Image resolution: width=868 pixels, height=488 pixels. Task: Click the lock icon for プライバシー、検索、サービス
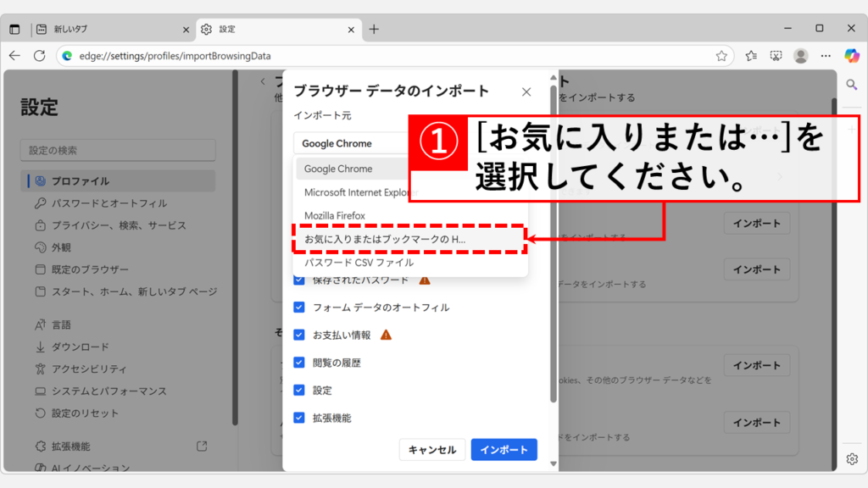(x=41, y=225)
